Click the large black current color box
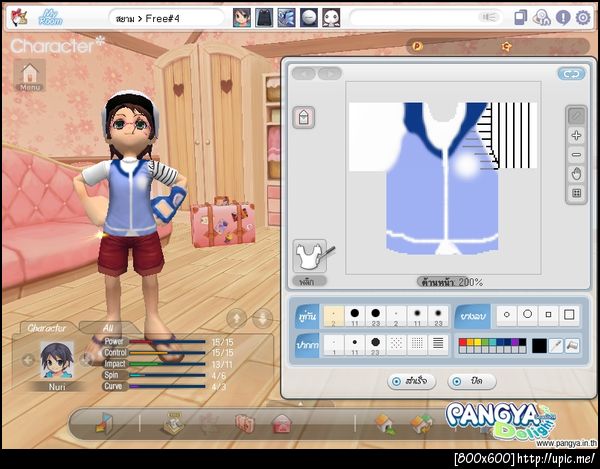 [x=539, y=346]
